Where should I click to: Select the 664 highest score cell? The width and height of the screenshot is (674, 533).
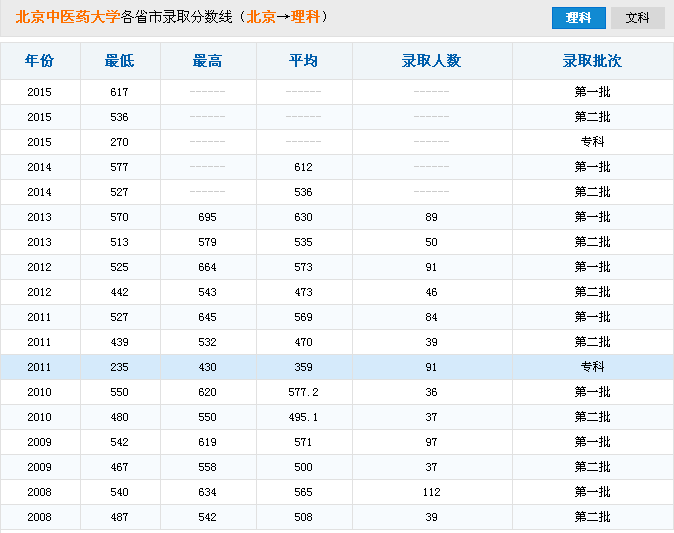[207, 267]
